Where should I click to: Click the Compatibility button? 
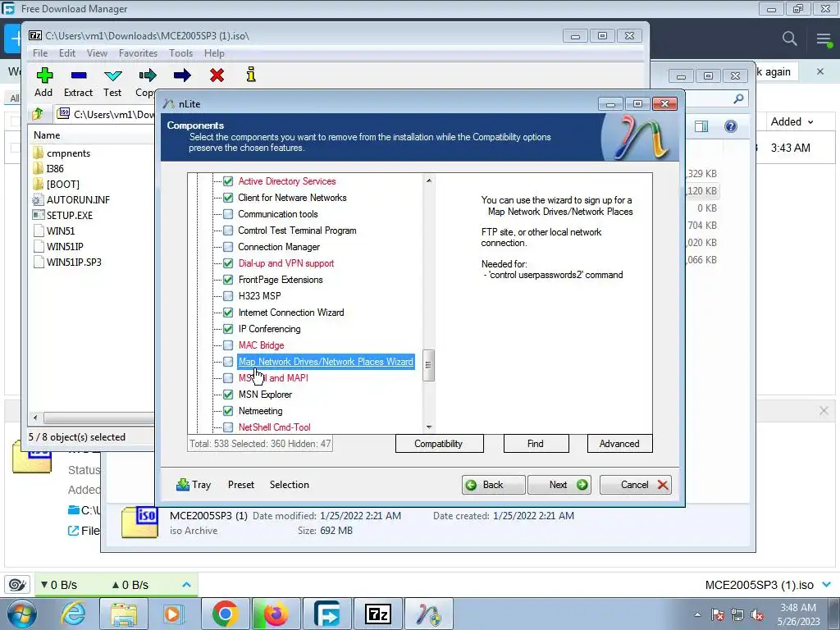440,444
